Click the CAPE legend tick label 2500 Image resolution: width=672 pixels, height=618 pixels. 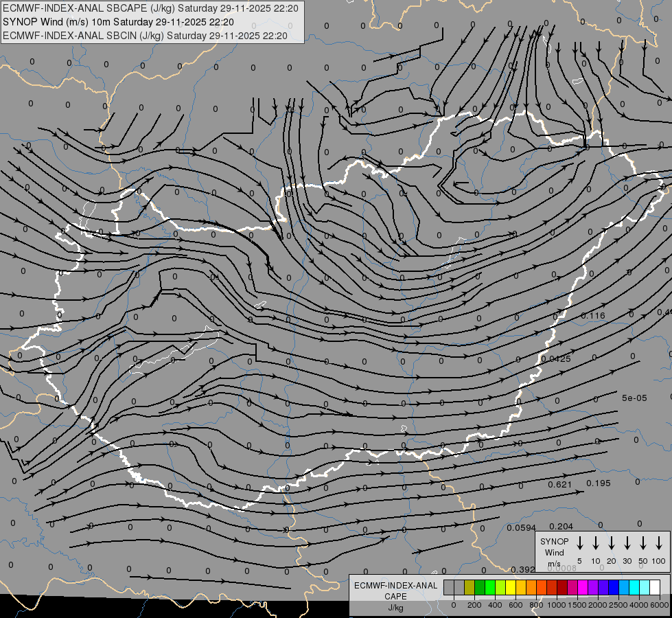coord(618,605)
